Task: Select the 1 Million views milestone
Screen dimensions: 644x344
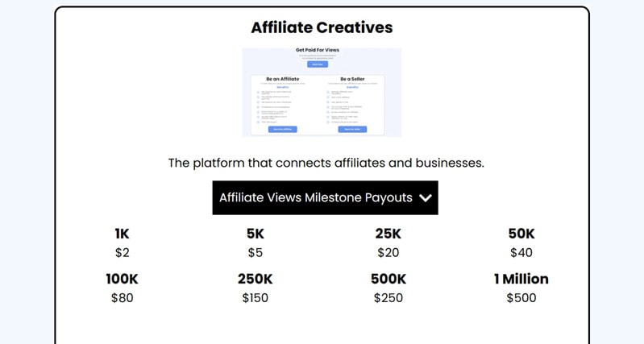Action: click(521, 279)
